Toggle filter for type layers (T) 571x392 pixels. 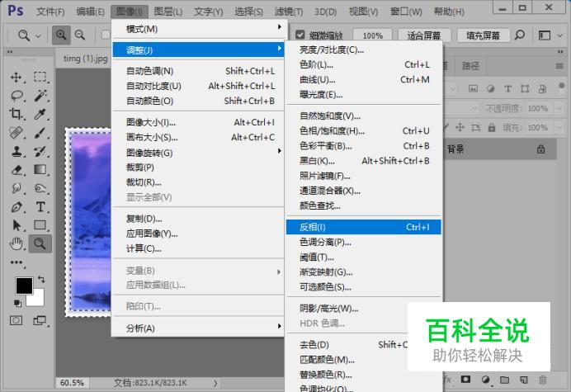tap(507, 88)
